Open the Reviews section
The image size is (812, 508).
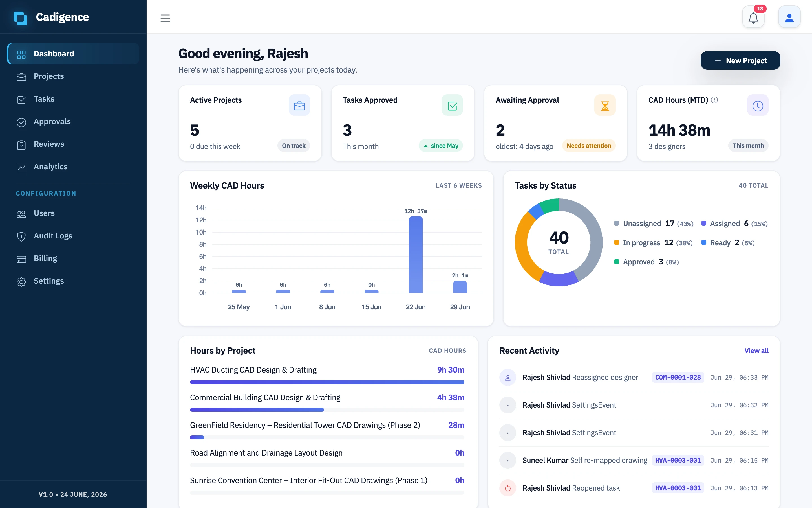[x=73, y=144]
